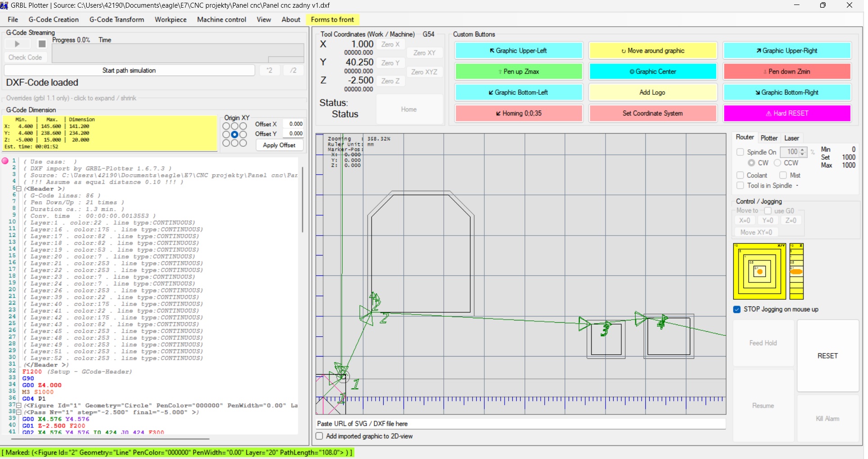Click the Z jogging strip control
This screenshot has width=868, height=459.
tap(796, 271)
